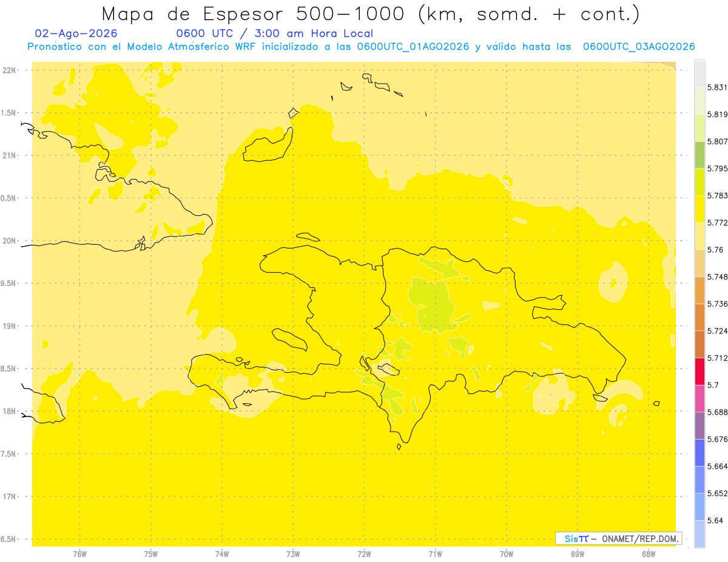
Task: Select the bright yellow legend band between 5.772 and 5.783
Action: (x=699, y=209)
